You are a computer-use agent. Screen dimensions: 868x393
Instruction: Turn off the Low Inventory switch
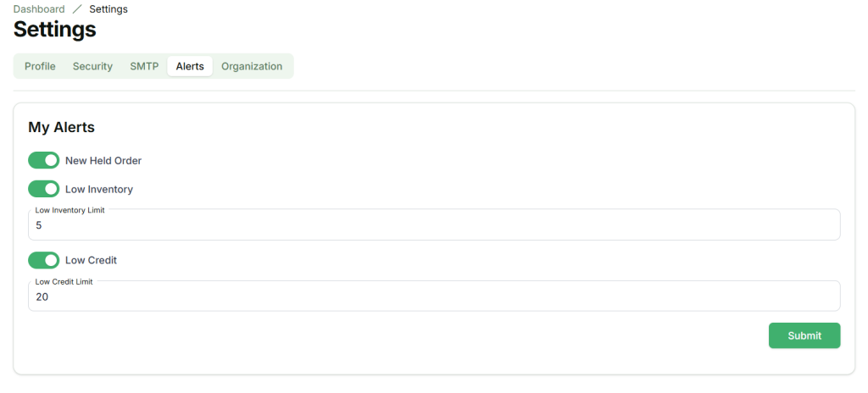44,189
